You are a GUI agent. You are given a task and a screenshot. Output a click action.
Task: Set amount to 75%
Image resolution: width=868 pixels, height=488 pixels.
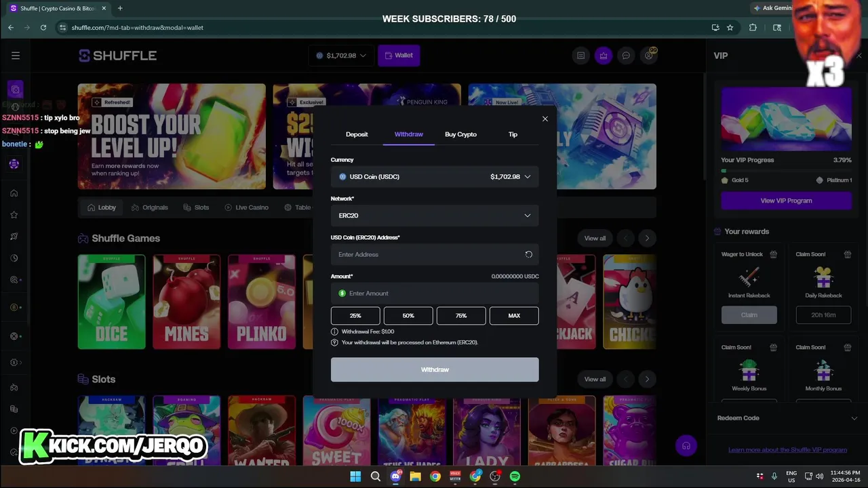coord(461,316)
